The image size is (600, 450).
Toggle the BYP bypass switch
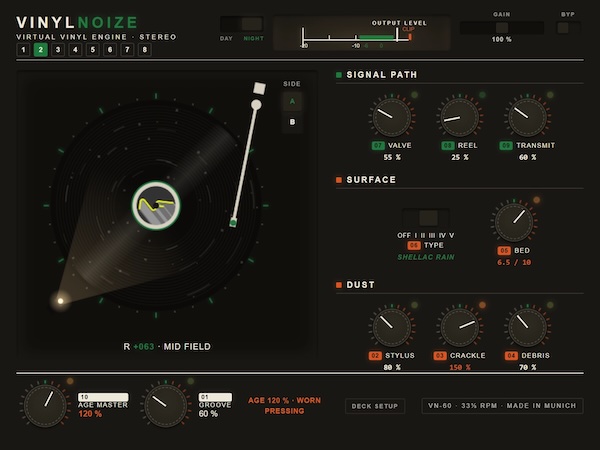click(x=568, y=28)
